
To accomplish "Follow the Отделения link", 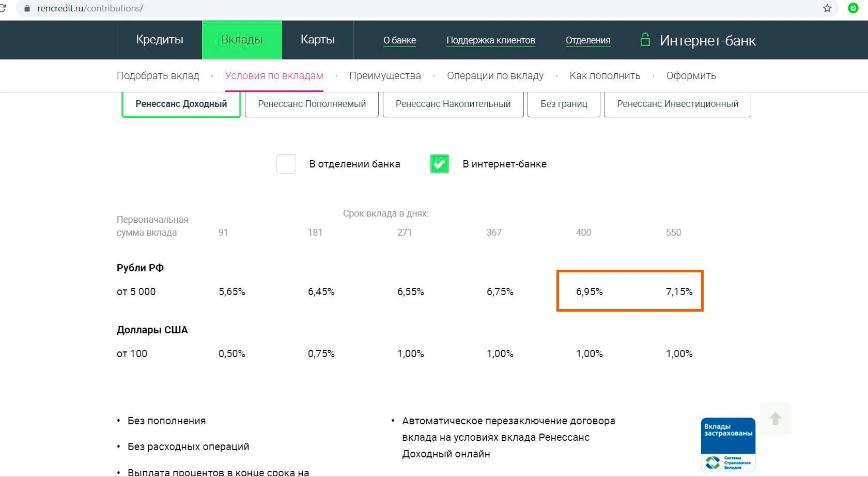I will tap(588, 40).
